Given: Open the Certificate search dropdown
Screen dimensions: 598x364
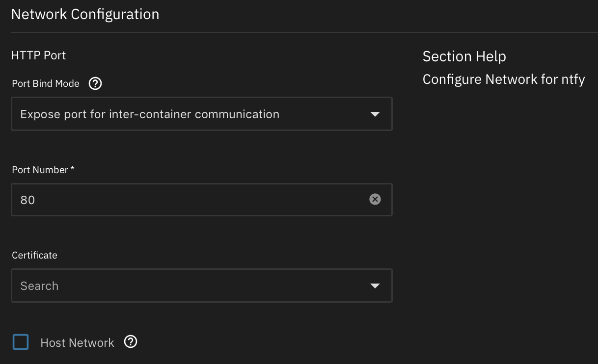Looking at the screenshot, I should point(202,286).
